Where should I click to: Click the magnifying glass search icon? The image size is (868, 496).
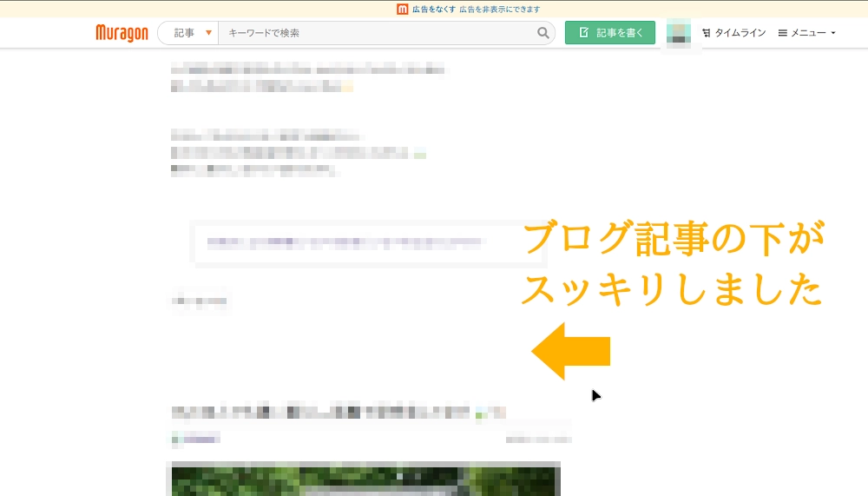click(x=543, y=33)
